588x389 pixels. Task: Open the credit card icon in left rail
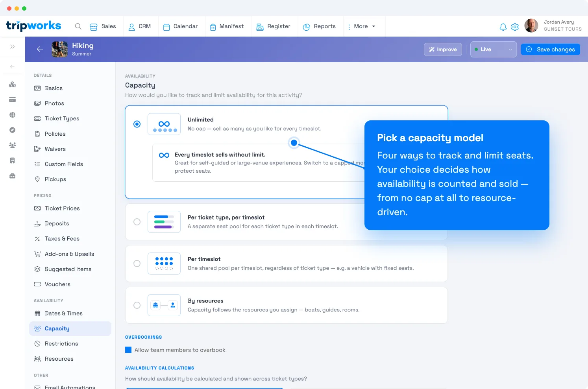13,100
